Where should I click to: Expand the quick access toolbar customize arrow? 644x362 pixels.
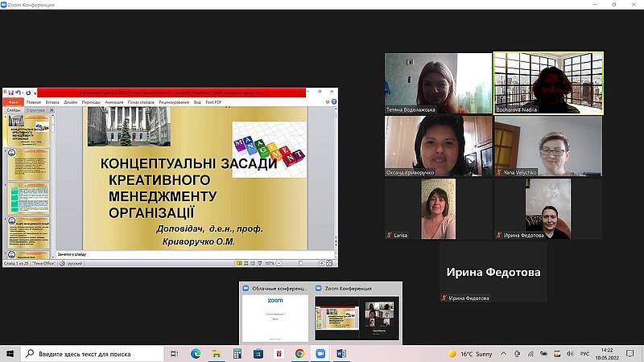(34, 93)
